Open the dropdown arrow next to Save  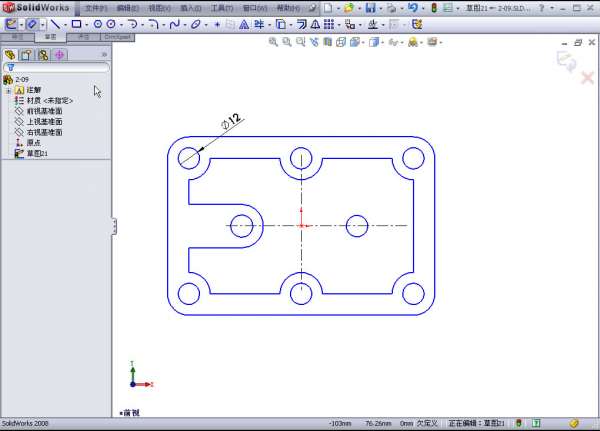381,8
